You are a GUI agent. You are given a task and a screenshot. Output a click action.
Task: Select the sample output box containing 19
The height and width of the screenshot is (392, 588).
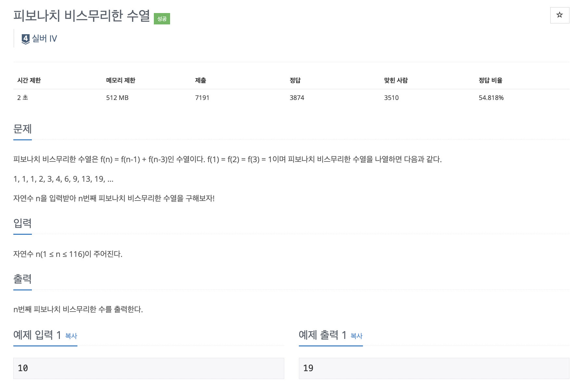point(434,368)
